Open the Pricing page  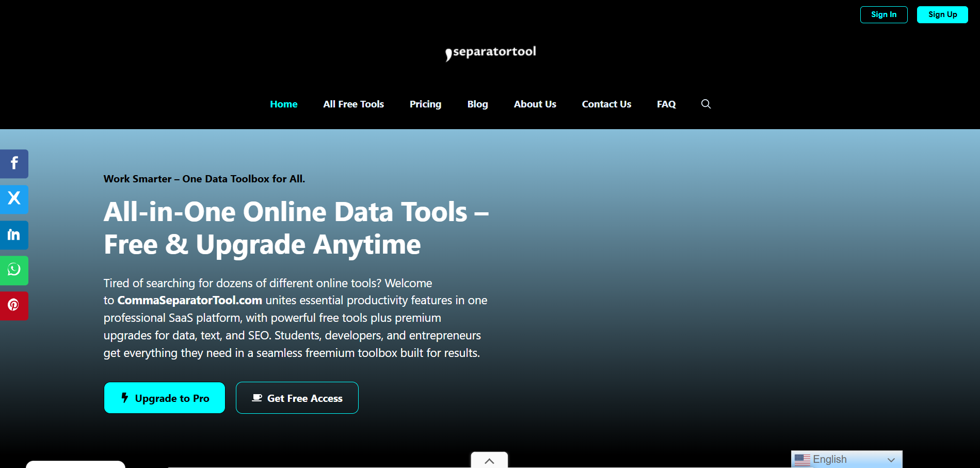tap(426, 104)
